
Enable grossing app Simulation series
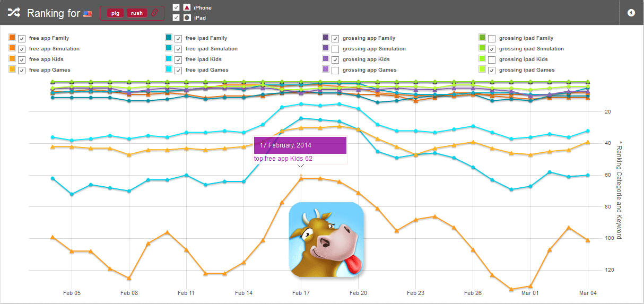coord(335,49)
